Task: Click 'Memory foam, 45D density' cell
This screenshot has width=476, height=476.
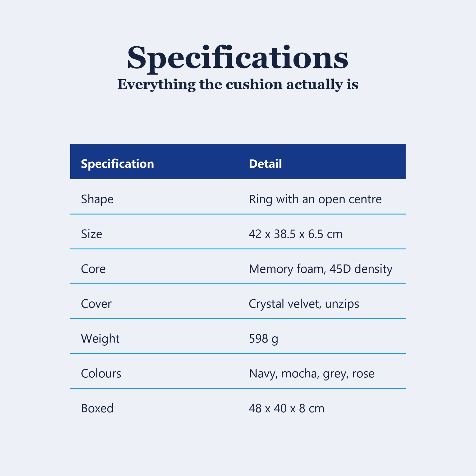Action: 321,269
